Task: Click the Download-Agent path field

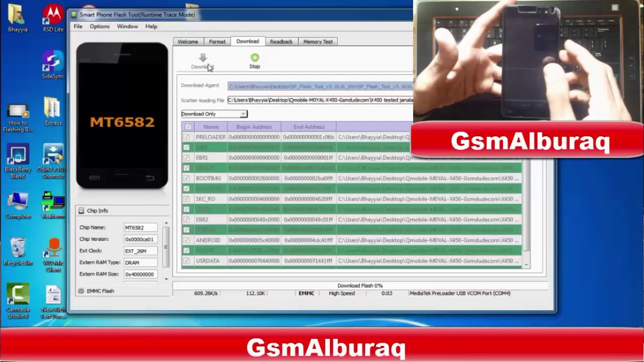Action: 320,86
